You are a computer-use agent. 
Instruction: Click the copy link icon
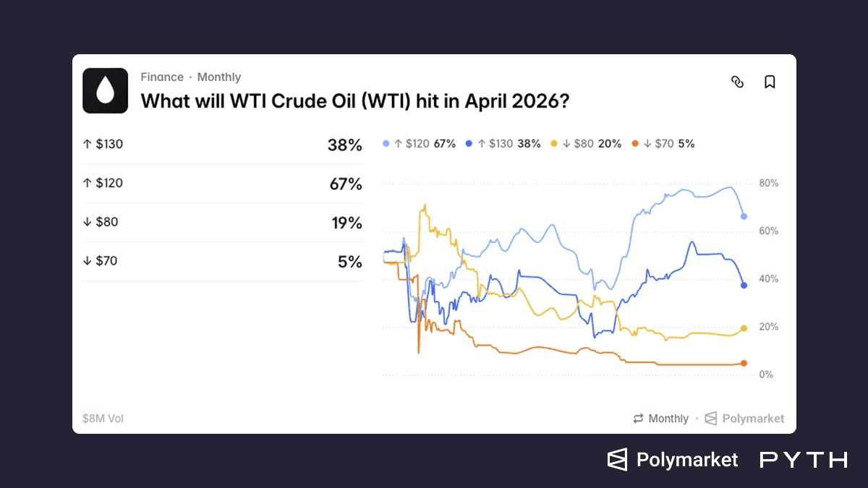(x=737, y=82)
